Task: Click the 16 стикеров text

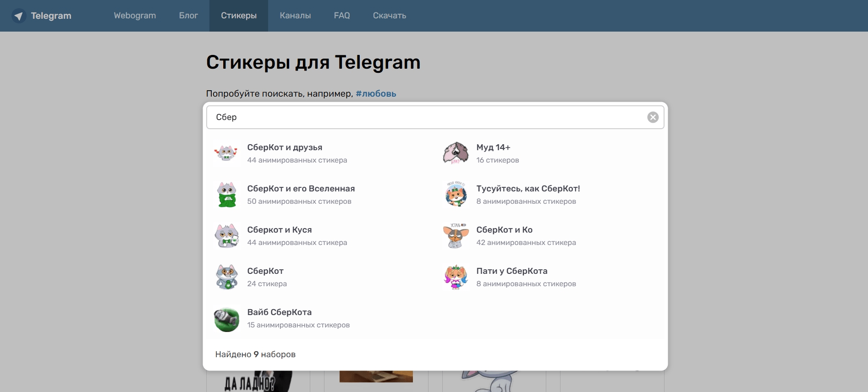Action: pos(498,160)
